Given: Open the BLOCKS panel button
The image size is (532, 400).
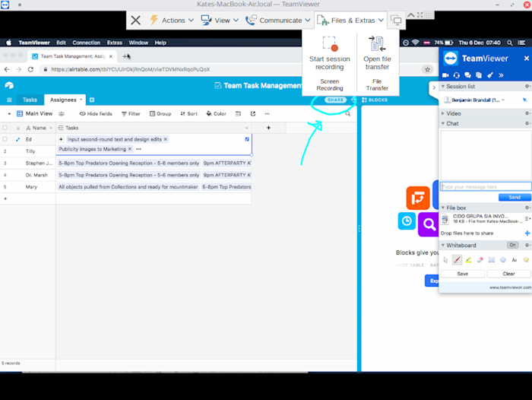Looking at the screenshot, I should point(375,100).
